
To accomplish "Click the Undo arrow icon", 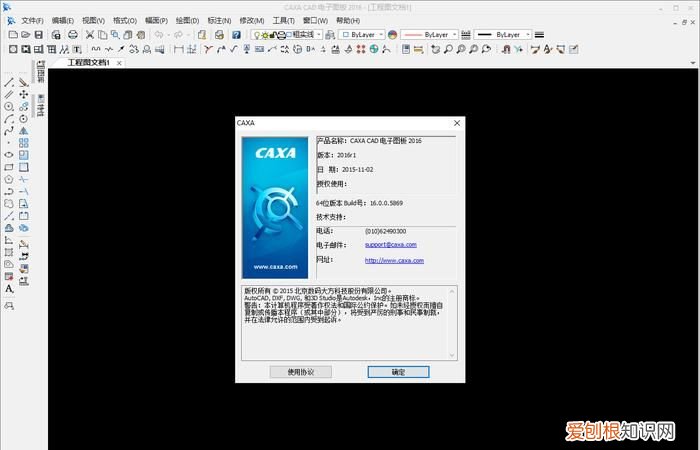I will tap(159, 34).
